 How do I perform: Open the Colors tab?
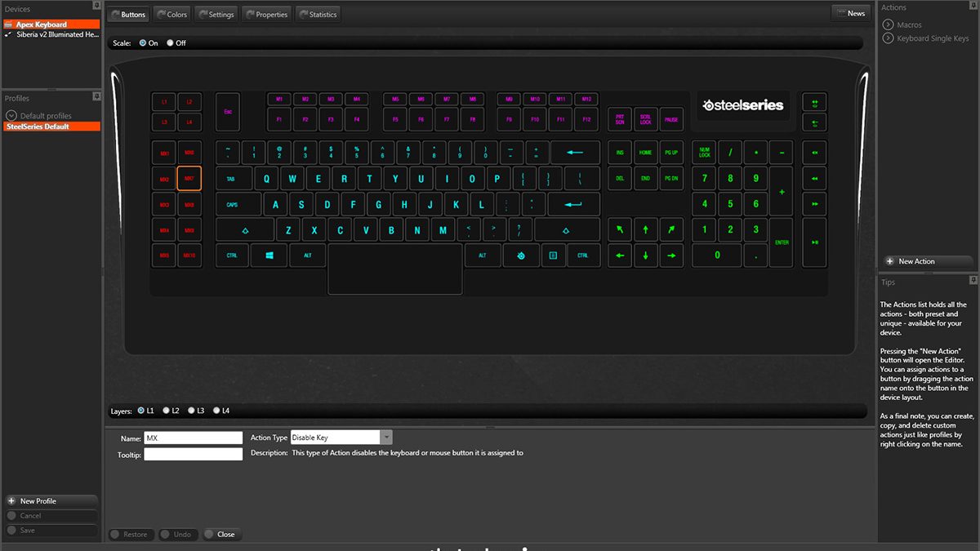pos(171,14)
